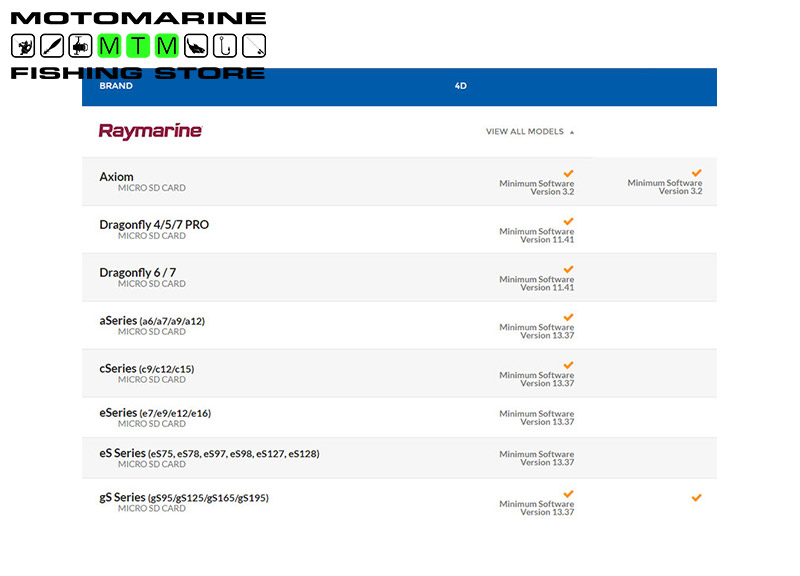Select the Axiom model row

point(116,177)
